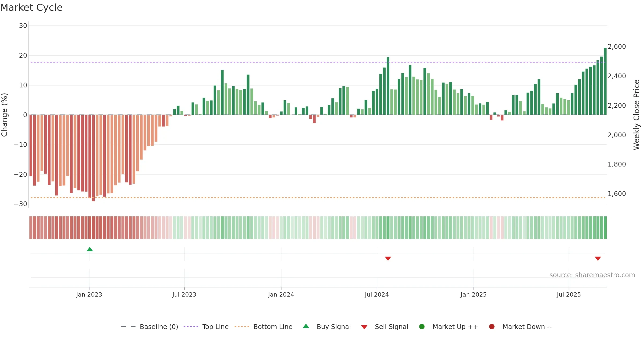Click the gray dashed Baseline legend sample
Viewport: 644px width, 362px height.
[128, 327]
